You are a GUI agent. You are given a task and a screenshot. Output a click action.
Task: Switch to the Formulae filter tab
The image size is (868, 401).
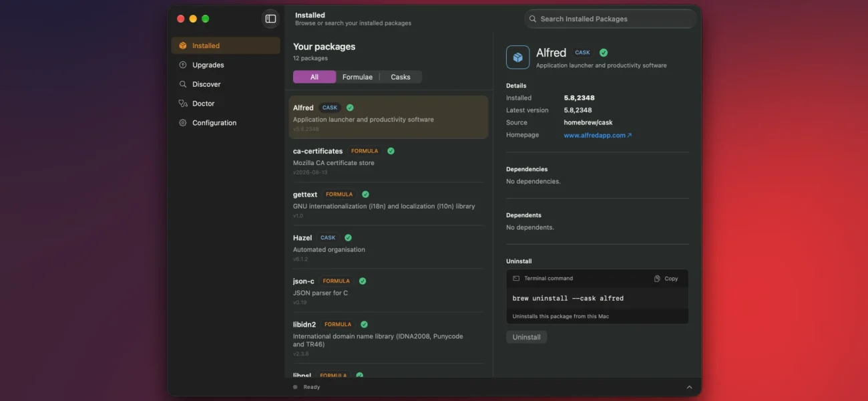[357, 77]
